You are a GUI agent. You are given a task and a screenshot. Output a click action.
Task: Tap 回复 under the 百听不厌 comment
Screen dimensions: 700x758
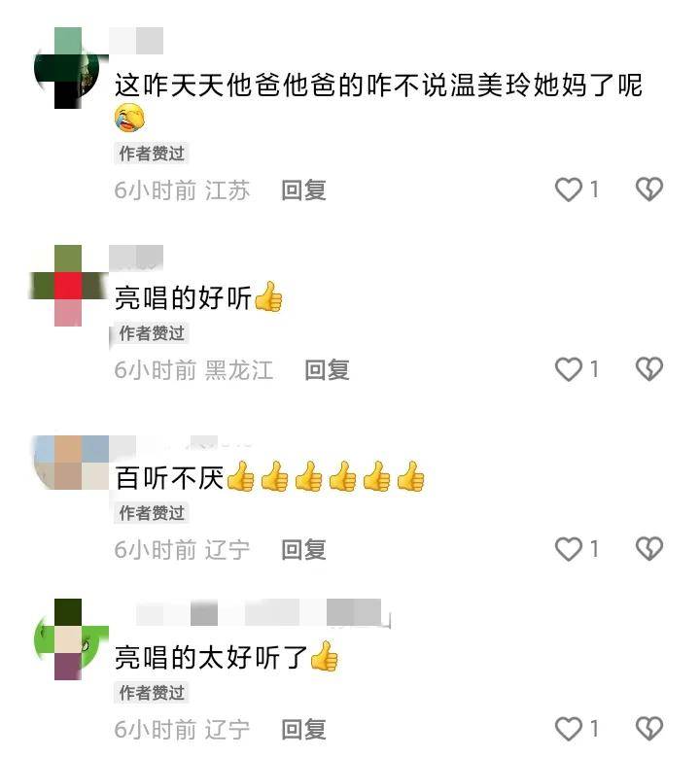tap(303, 550)
